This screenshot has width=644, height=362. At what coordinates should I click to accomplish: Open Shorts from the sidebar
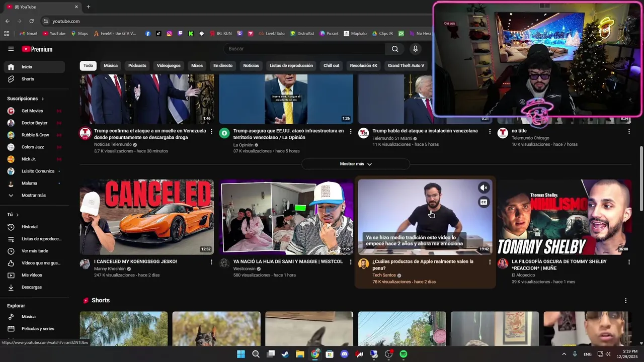[34, 79]
